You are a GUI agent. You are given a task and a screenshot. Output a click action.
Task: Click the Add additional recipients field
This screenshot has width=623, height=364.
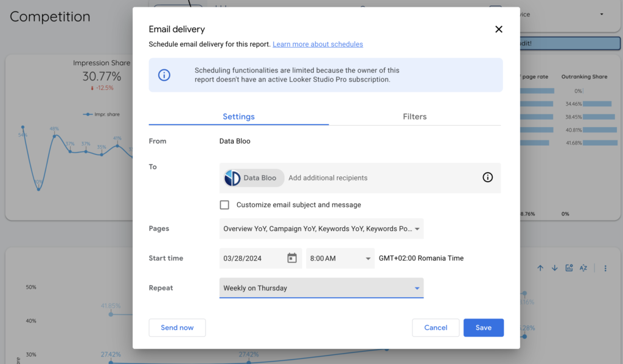pyautogui.click(x=328, y=177)
